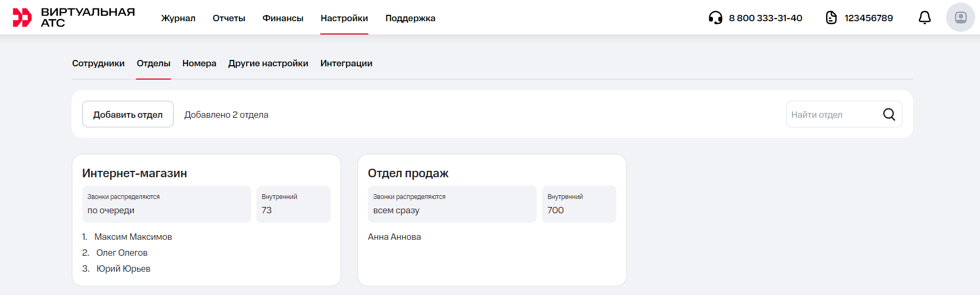Screen dimensions: 980x295
Task: Open the Журнал menu
Action: [x=178, y=18]
